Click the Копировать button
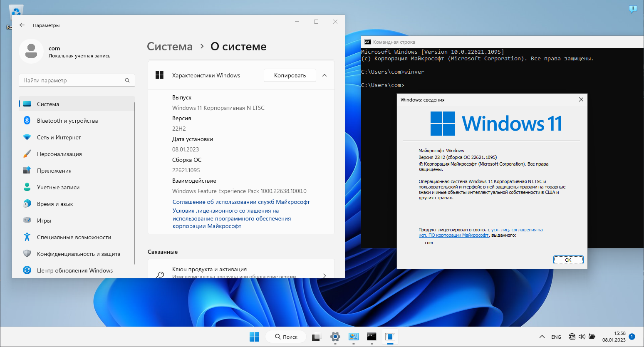The width and height of the screenshot is (644, 347). [x=290, y=75]
